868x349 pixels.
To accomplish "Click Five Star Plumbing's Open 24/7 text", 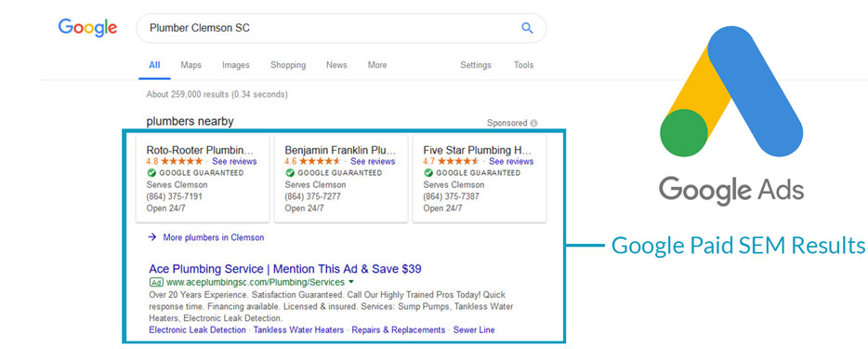I will (x=442, y=208).
